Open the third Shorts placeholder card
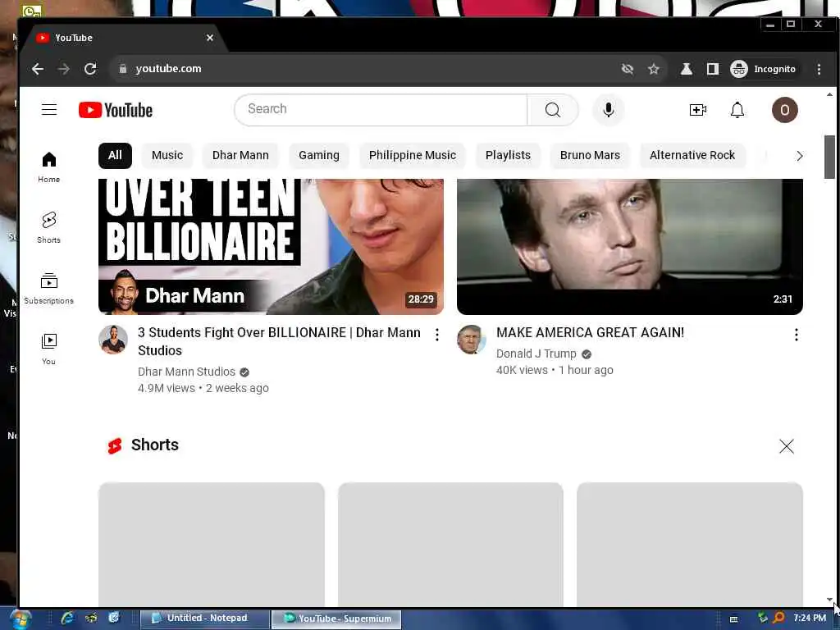 [689, 545]
